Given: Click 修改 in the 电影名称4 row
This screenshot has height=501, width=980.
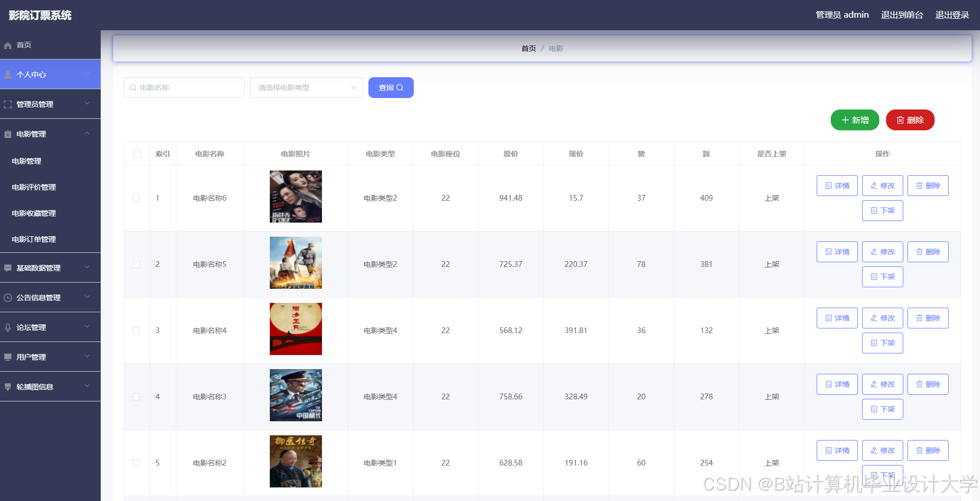Looking at the screenshot, I should pos(882,318).
